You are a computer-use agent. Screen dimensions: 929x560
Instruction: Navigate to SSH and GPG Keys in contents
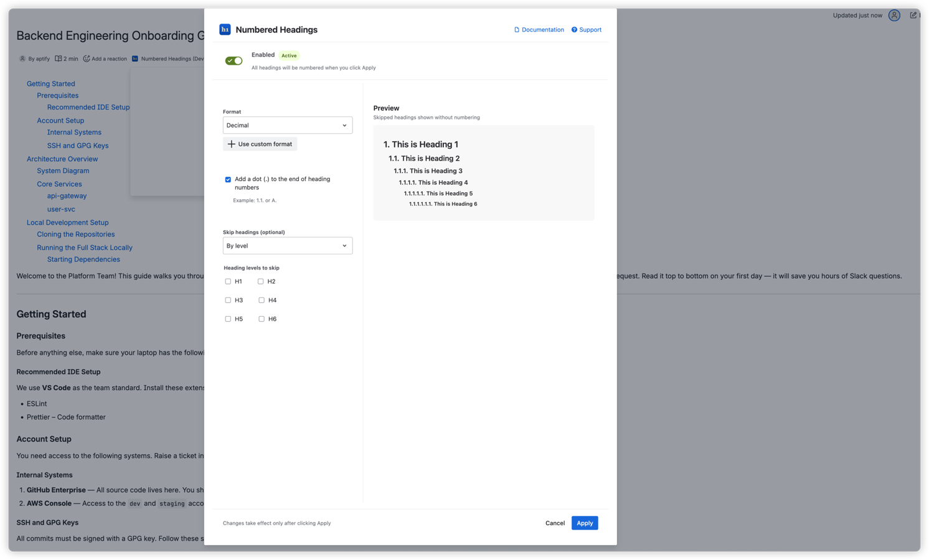pos(78,145)
